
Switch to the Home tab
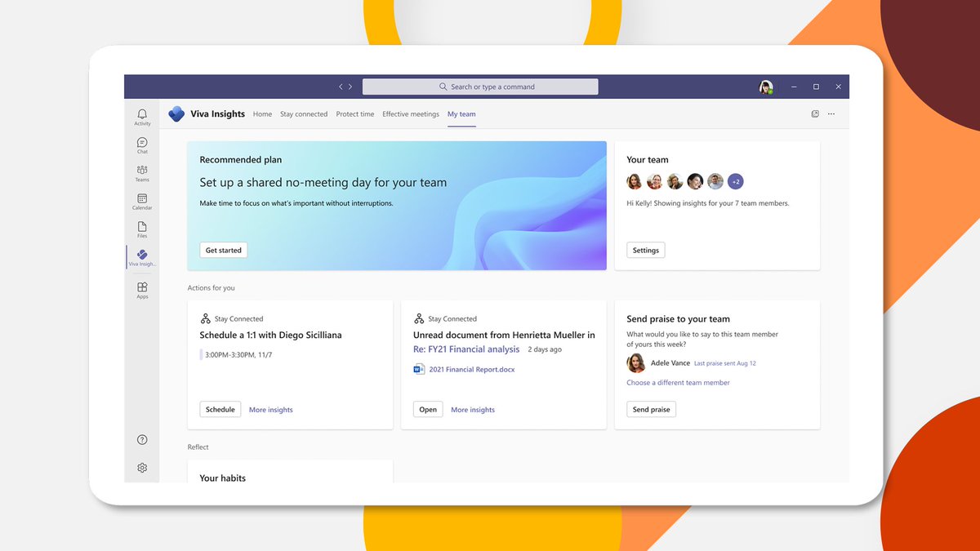pyautogui.click(x=262, y=114)
